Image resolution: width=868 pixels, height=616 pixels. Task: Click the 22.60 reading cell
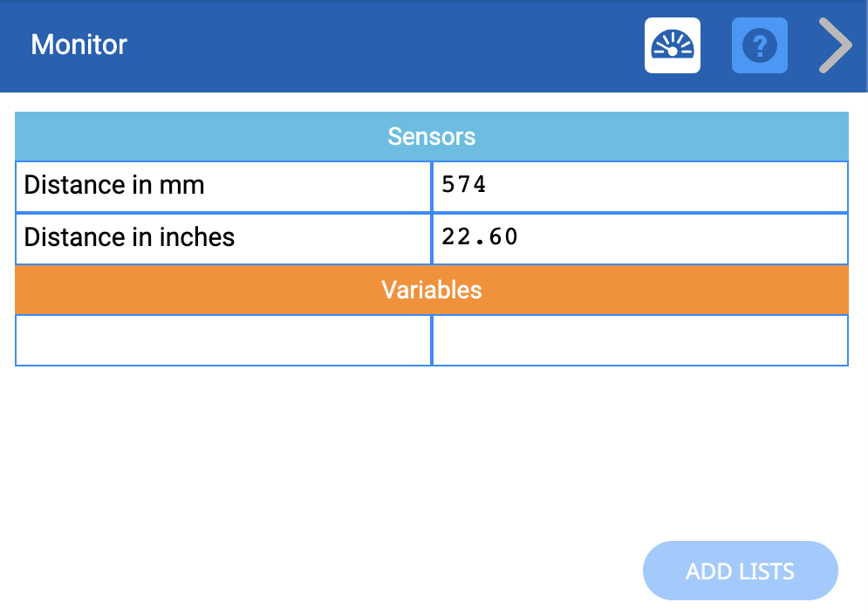point(639,239)
